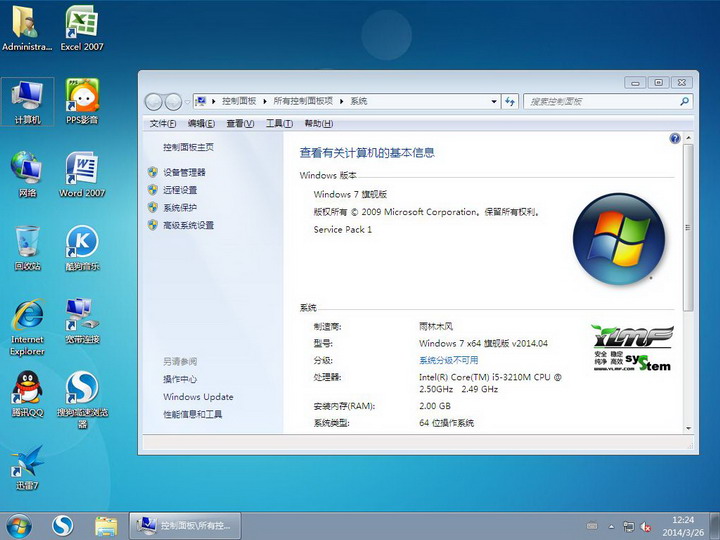
Task: Click the 64 位操作系统 value
Action: (446, 423)
